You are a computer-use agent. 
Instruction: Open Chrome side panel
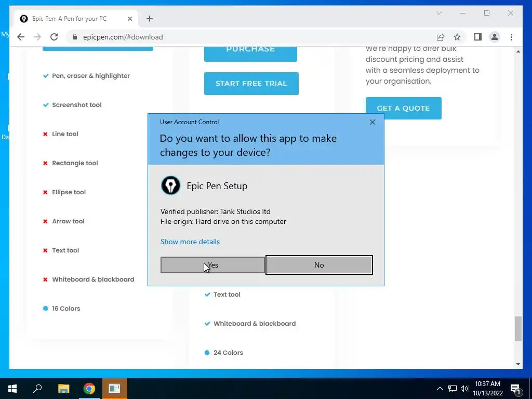point(478,37)
